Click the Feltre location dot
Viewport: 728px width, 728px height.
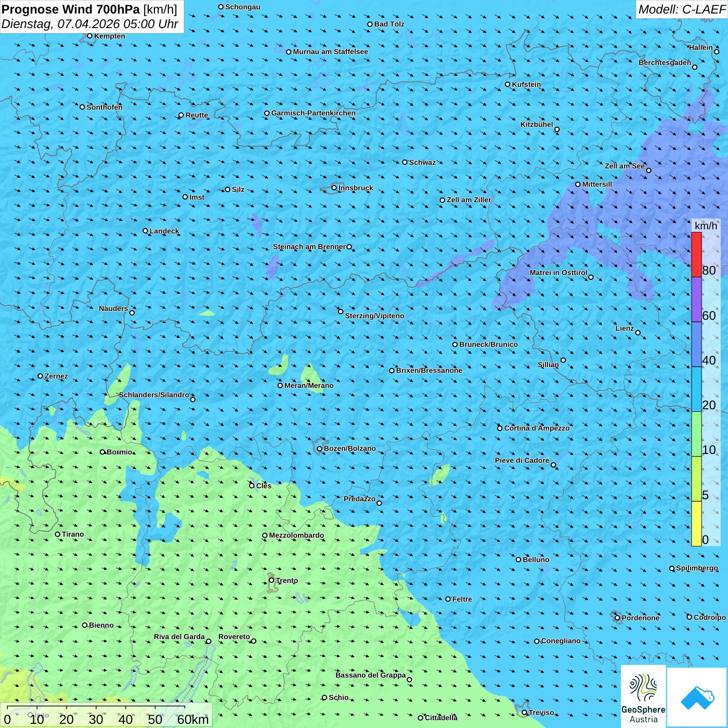pyautogui.click(x=448, y=599)
